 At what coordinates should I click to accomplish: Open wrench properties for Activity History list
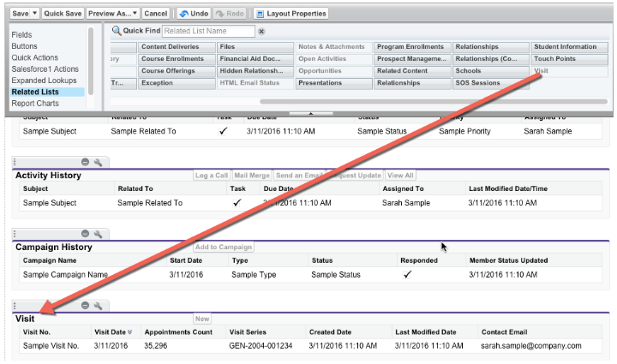click(x=98, y=162)
